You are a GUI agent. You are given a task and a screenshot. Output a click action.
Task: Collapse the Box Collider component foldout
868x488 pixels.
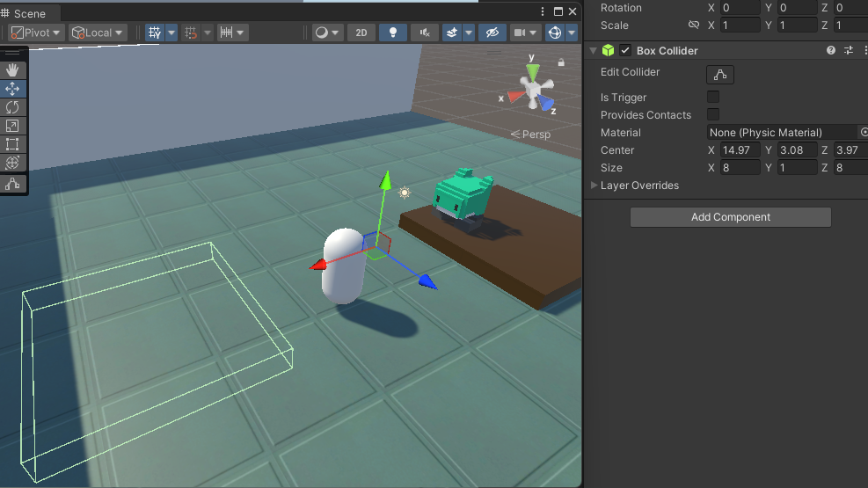point(594,50)
